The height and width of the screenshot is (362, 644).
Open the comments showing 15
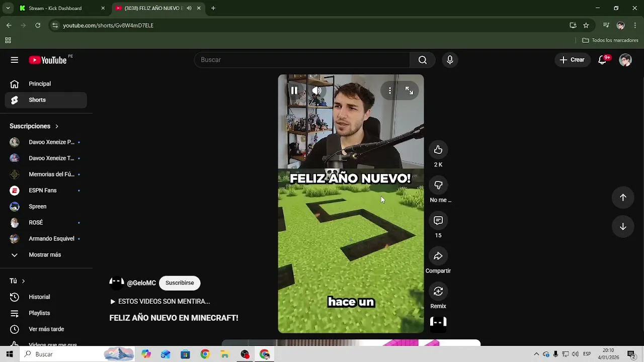coord(438,220)
